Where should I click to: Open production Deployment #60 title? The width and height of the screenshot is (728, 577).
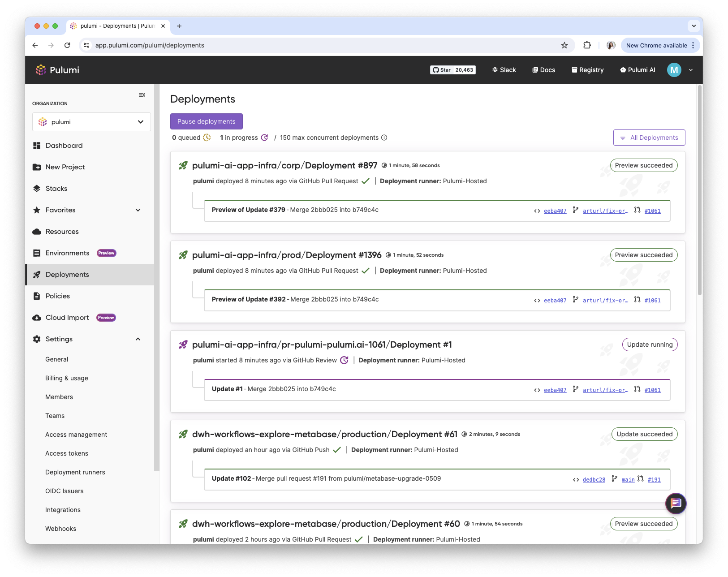pyautogui.click(x=326, y=524)
